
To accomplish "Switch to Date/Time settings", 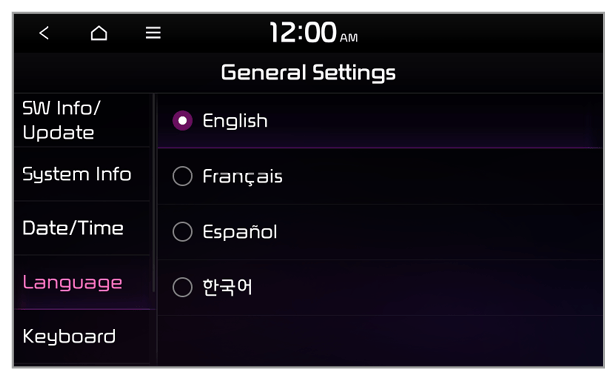I will [82, 228].
